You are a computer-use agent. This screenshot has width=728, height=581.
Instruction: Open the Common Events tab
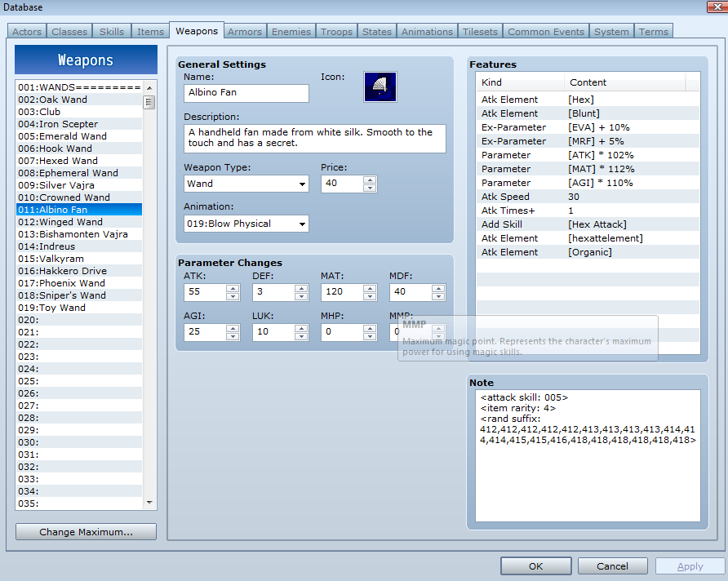(546, 32)
